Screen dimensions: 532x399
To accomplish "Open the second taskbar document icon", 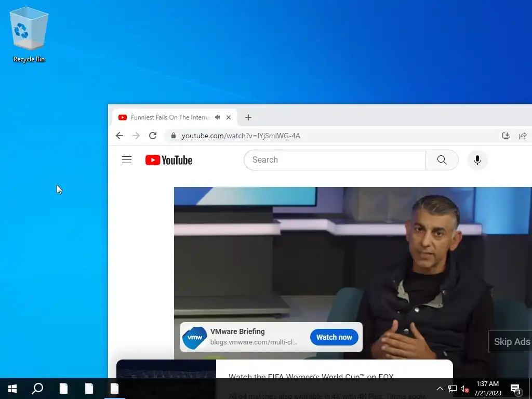I will click(89, 389).
